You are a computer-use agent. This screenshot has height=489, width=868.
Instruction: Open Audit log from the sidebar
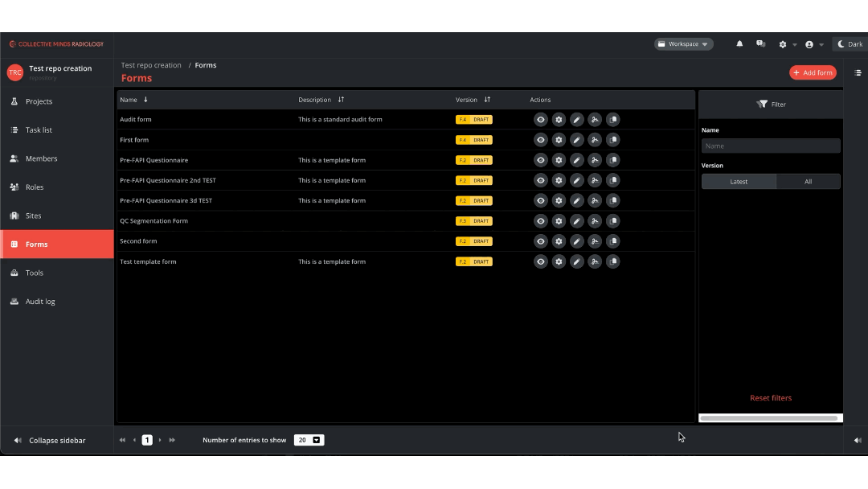click(40, 302)
